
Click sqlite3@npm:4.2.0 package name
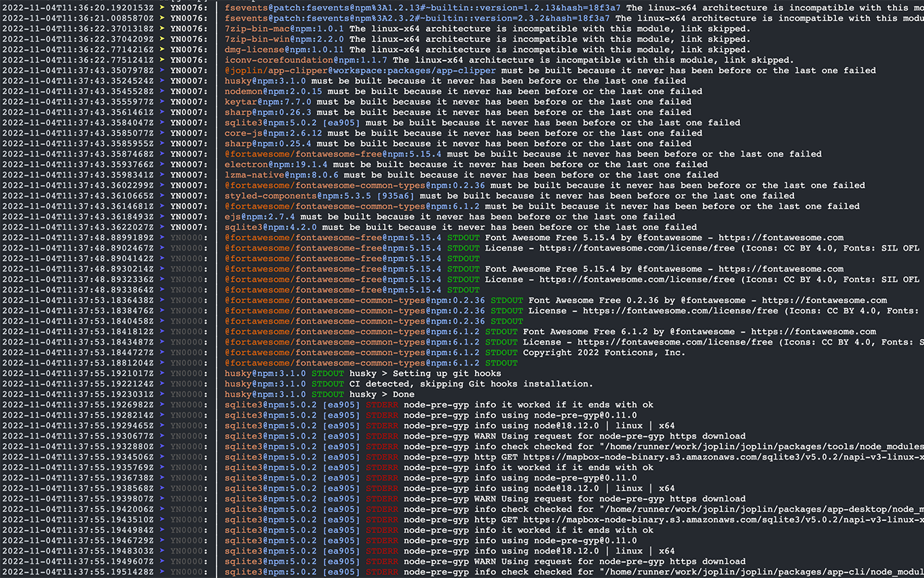pos(271,227)
